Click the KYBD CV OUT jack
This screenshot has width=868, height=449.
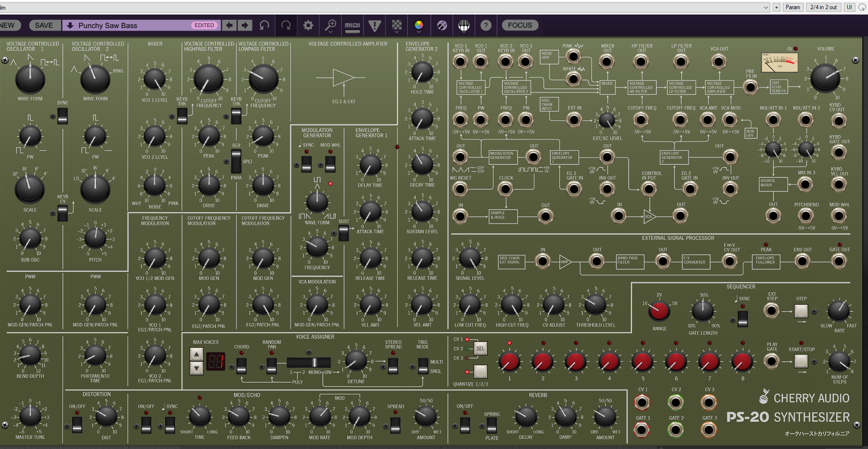[838, 121]
